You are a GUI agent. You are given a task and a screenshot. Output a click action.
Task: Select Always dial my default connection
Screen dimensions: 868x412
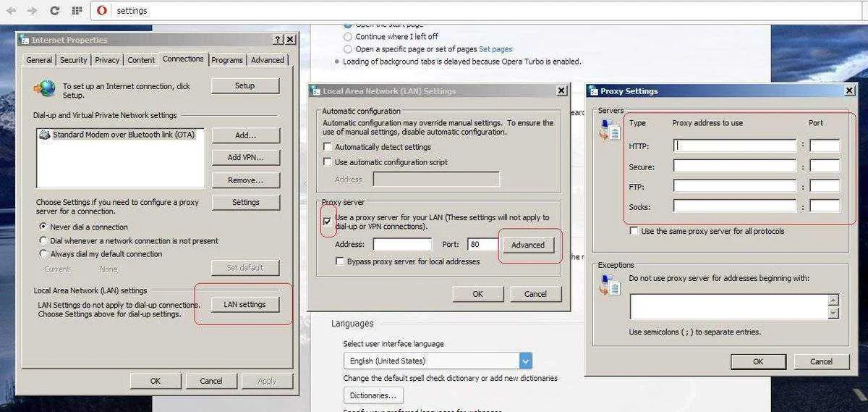[43, 254]
